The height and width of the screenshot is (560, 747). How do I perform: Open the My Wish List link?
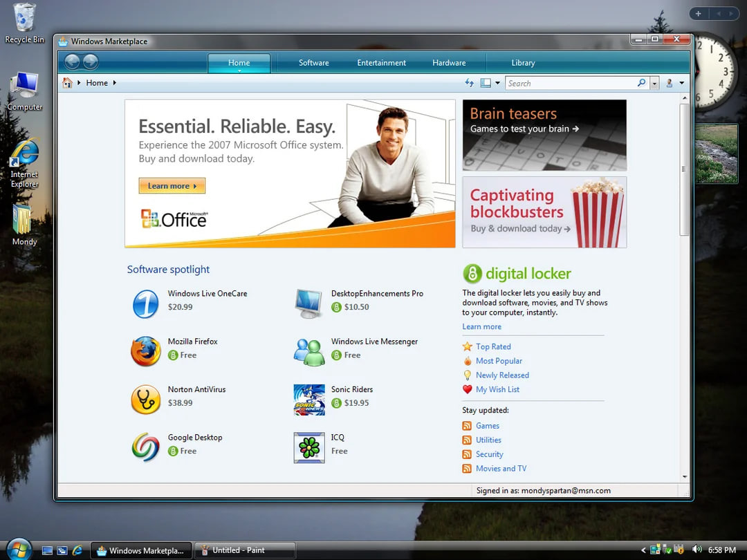click(497, 389)
